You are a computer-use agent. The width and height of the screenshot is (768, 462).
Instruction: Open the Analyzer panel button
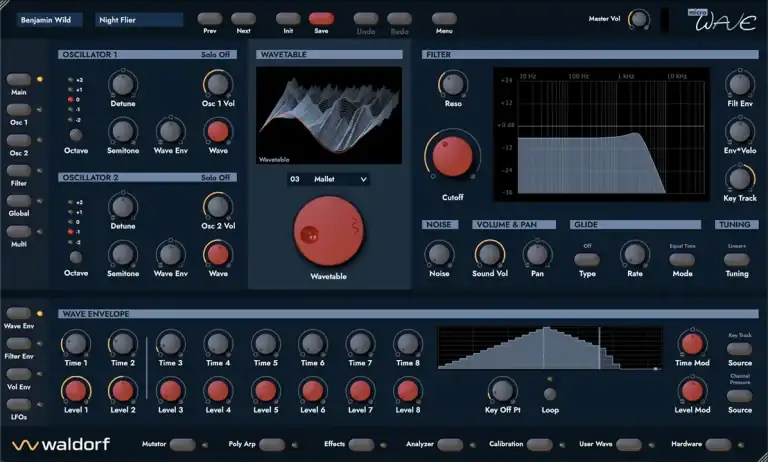click(450, 444)
